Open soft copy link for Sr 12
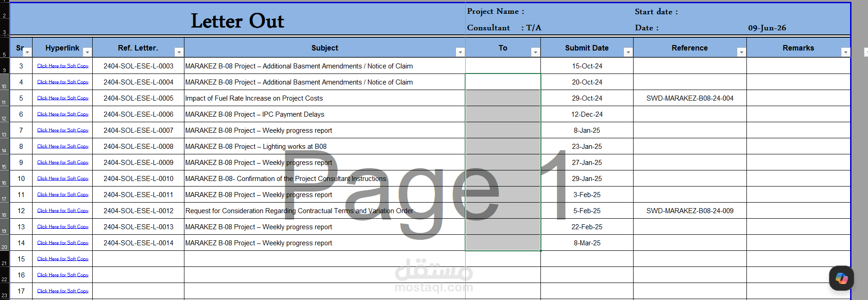Viewport: 868px width, 300px height. 63,211
